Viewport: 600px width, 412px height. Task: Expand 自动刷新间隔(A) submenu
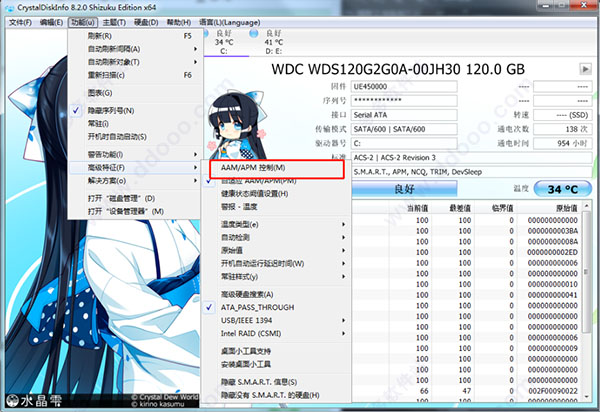pyautogui.click(x=135, y=49)
